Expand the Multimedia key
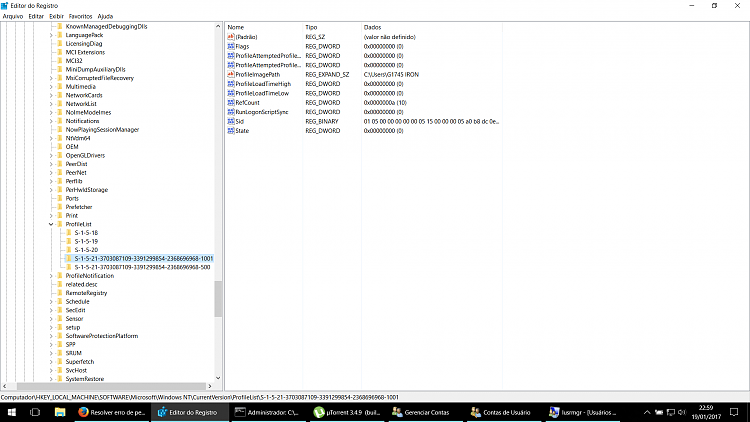This screenshot has width=750, height=422. (x=51, y=87)
